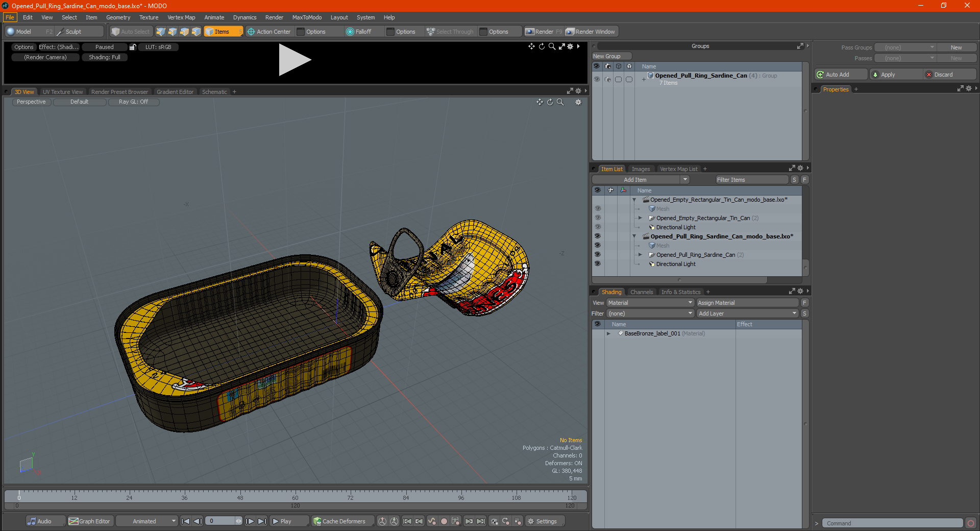Step to previous frame
Viewport: 980px width, 531px height.
coord(198,521)
